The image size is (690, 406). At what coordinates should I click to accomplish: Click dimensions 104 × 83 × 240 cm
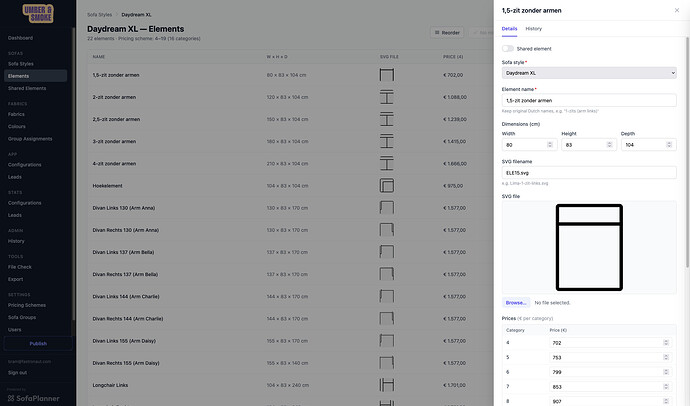287,385
